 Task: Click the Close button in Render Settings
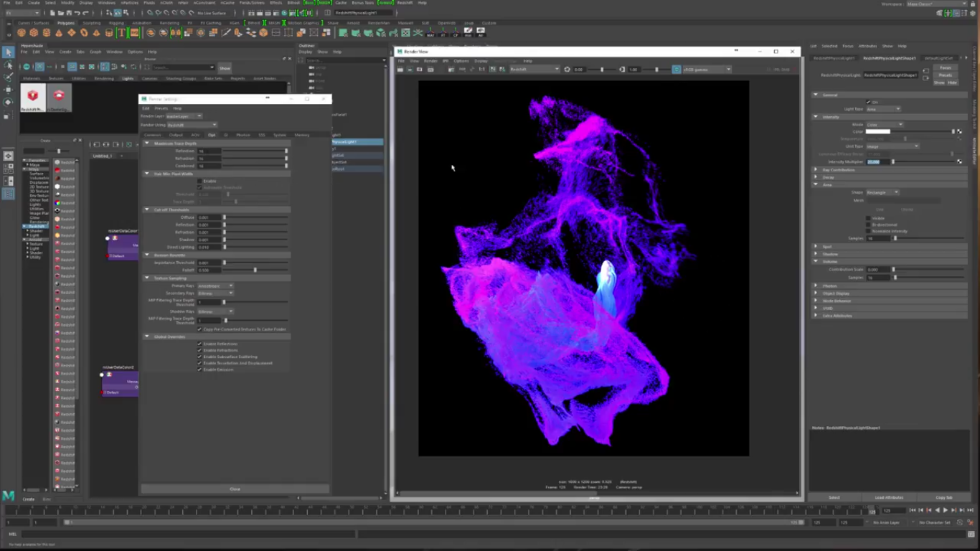pos(235,489)
